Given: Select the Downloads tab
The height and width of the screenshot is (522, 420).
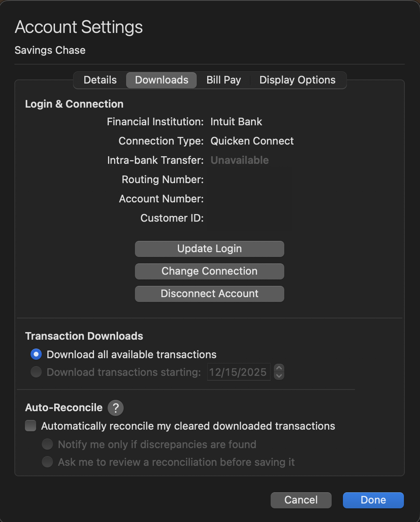Looking at the screenshot, I should (161, 80).
